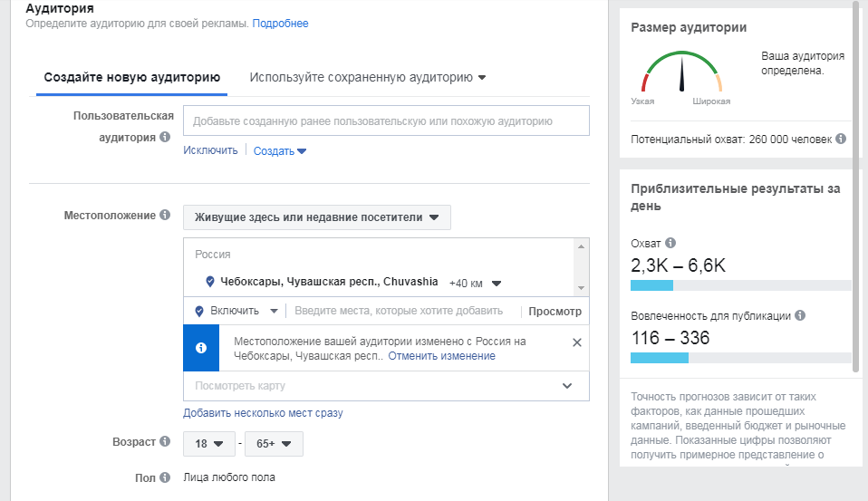
Task: Switch to Создайте новую аудиторию tab
Action: click(x=132, y=78)
